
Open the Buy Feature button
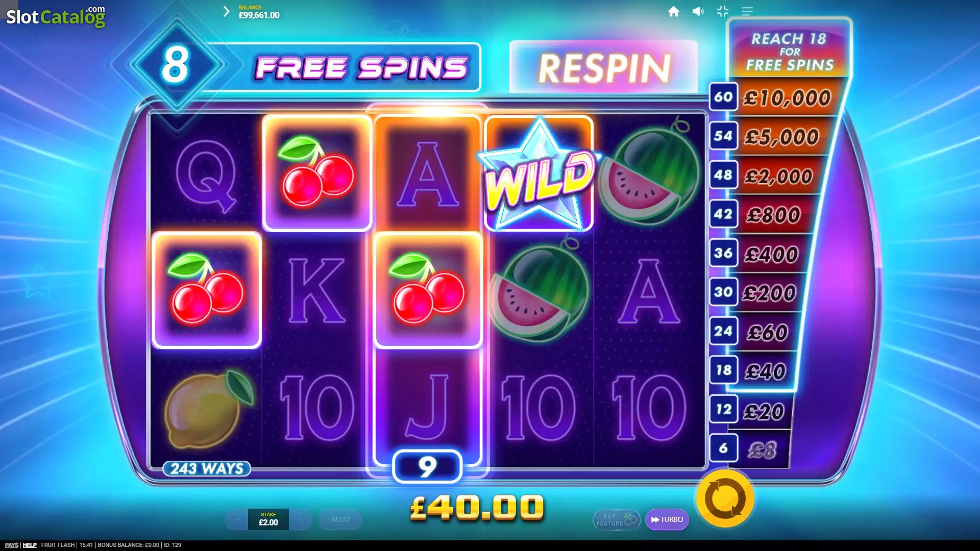(616, 519)
